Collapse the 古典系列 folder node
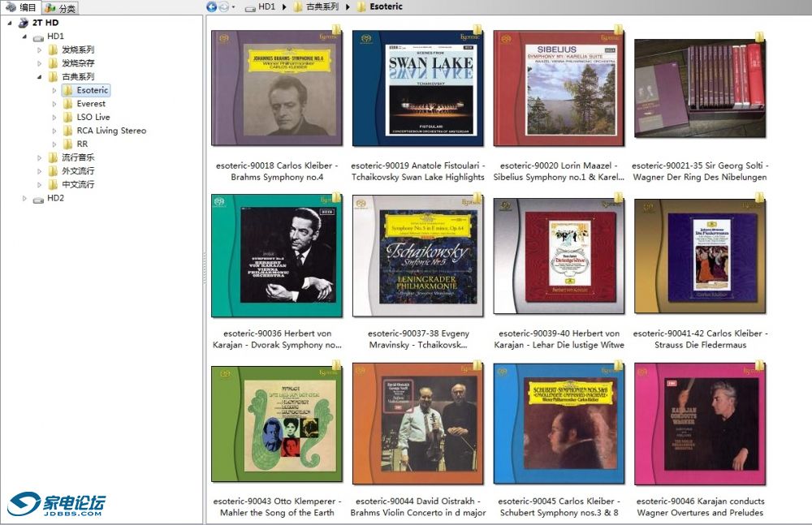 [39, 77]
